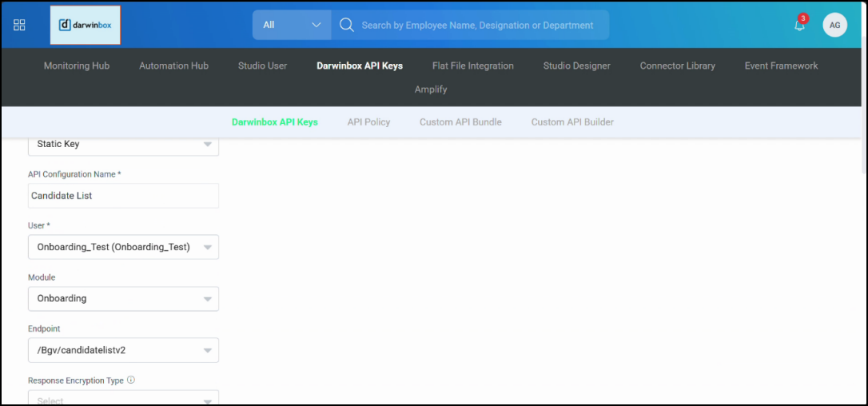Expand the Endpoint dropdown /Bgv/candidatelistv2
The width and height of the screenshot is (868, 406).
click(x=123, y=350)
